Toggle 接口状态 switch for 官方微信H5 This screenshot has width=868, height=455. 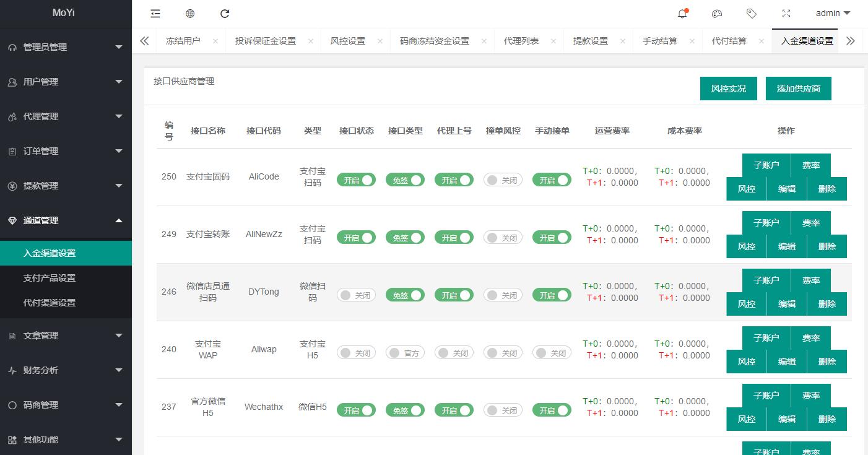coord(356,410)
